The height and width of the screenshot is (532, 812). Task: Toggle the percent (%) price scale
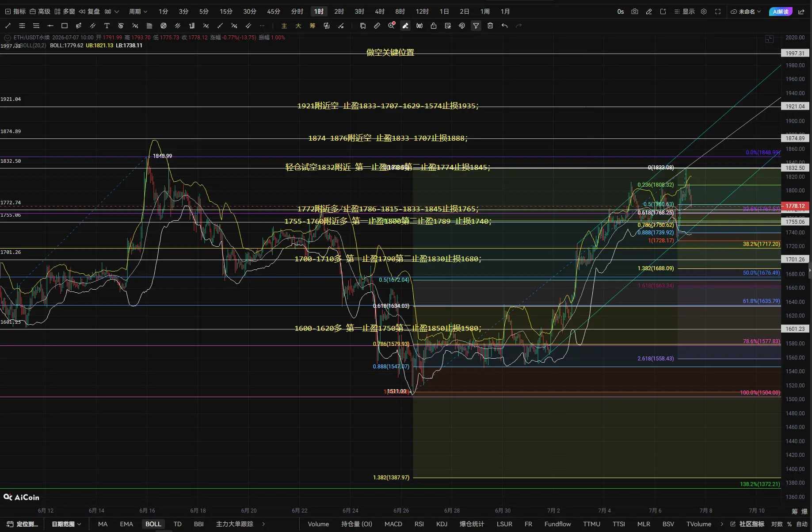point(789,524)
